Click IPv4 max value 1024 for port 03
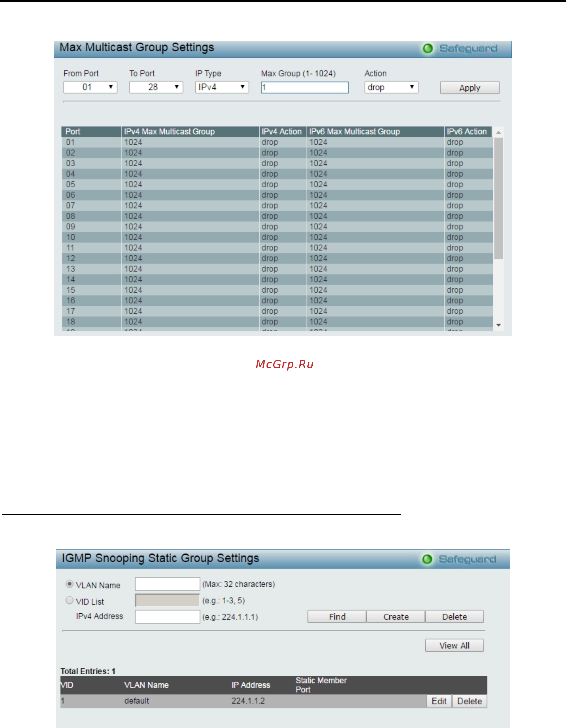Screen dimensions: 566x728 coord(133,163)
